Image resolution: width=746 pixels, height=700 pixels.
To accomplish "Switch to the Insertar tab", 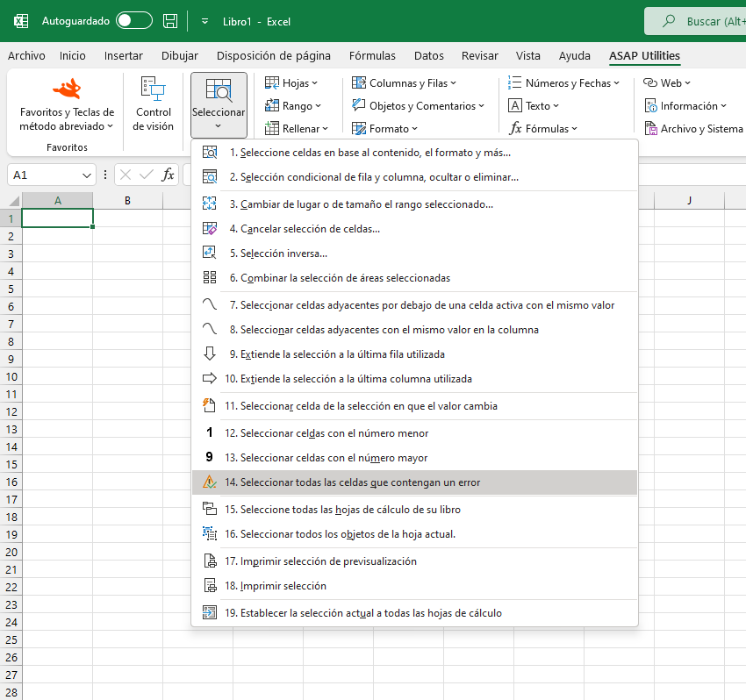I will 123,55.
